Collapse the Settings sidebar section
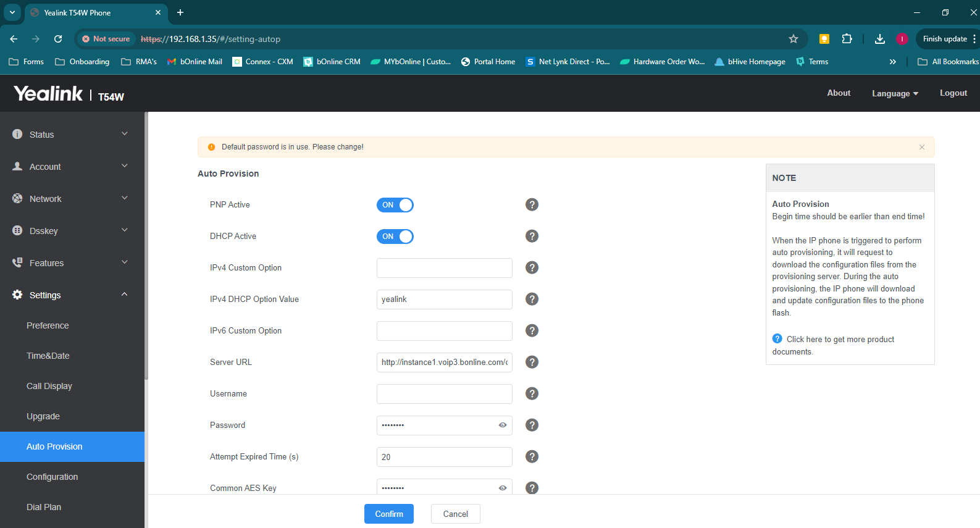 [x=72, y=295]
